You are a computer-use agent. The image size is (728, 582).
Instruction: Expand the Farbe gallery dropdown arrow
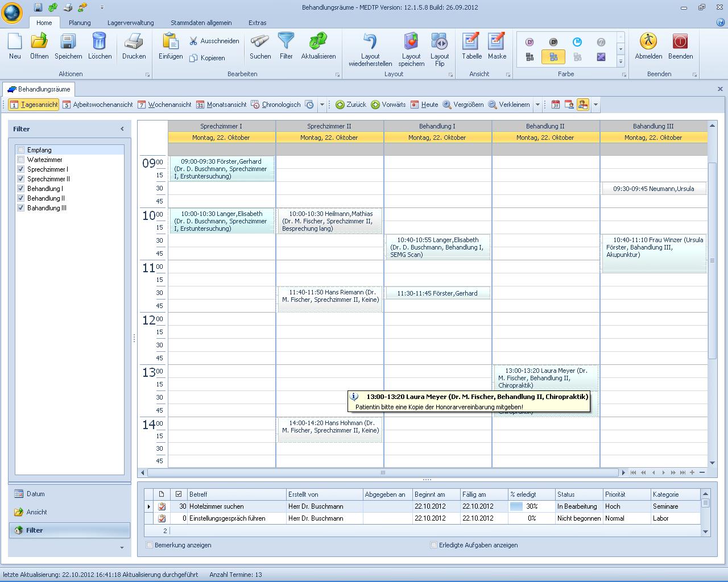[x=621, y=61]
